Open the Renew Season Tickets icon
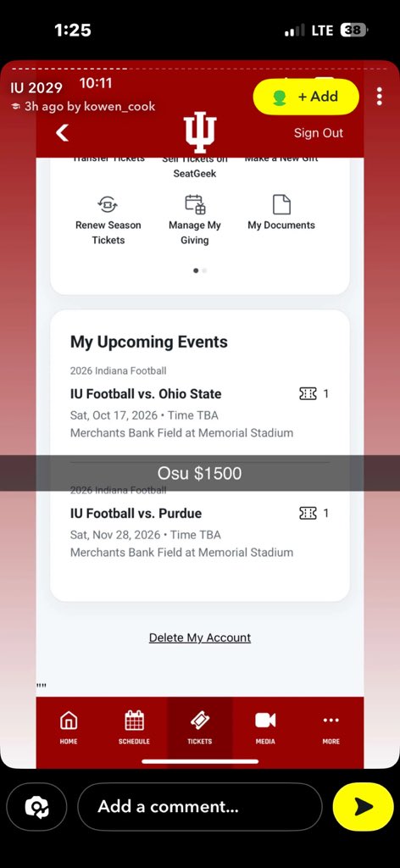Viewport: 400px width, 868px height. pos(108,204)
